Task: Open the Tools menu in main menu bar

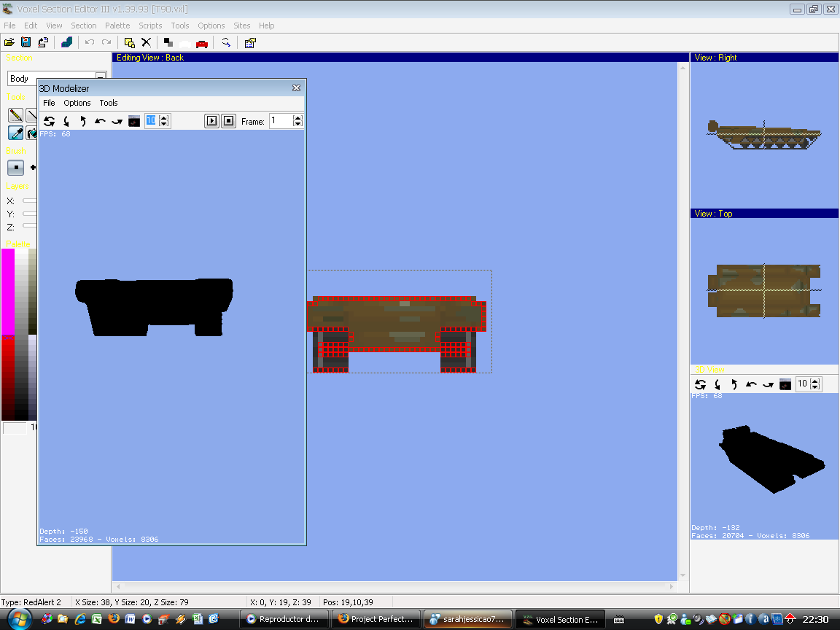Action: coord(180,26)
